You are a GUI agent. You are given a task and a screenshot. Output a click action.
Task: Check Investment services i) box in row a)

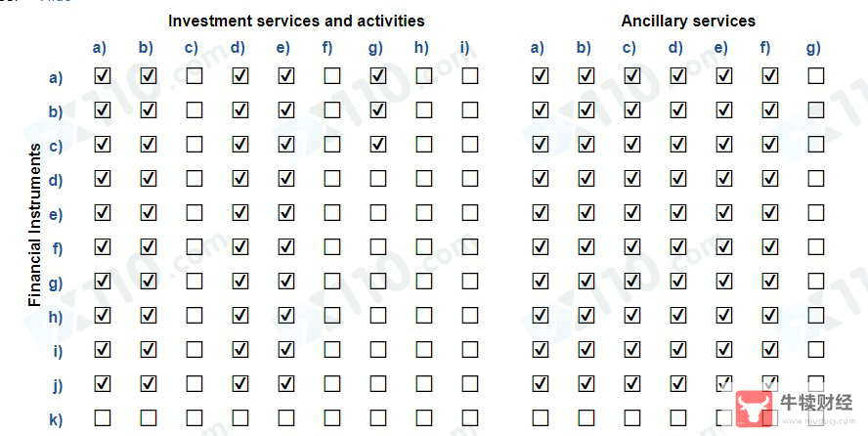(470, 76)
